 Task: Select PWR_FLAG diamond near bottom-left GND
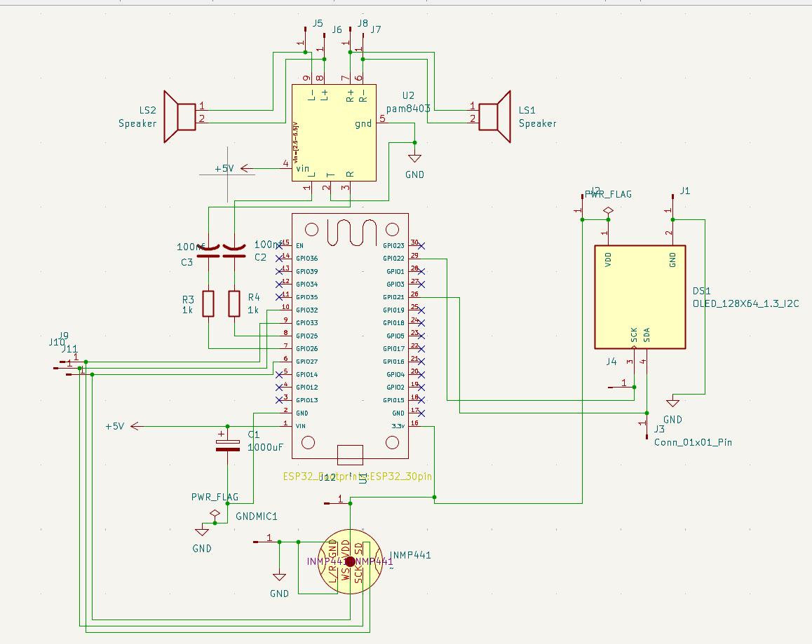tap(215, 514)
